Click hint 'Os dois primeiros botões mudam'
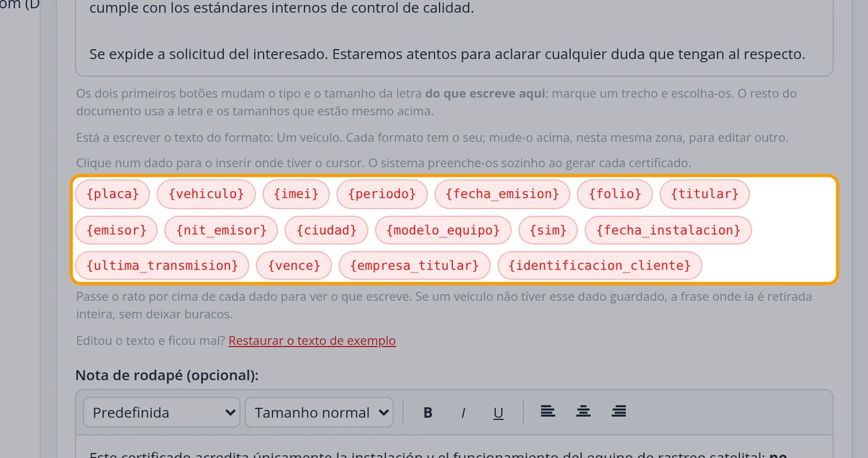Viewport: 868px width, 458px height. [x=436, y=102]
